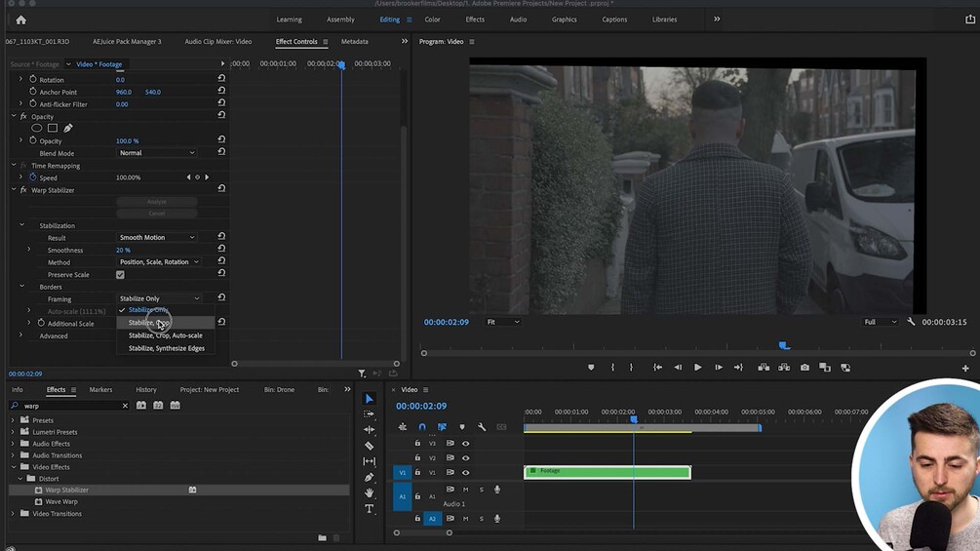
Task: Choose Stabilize, Synthesize Edges option
Action: [166, 348]
